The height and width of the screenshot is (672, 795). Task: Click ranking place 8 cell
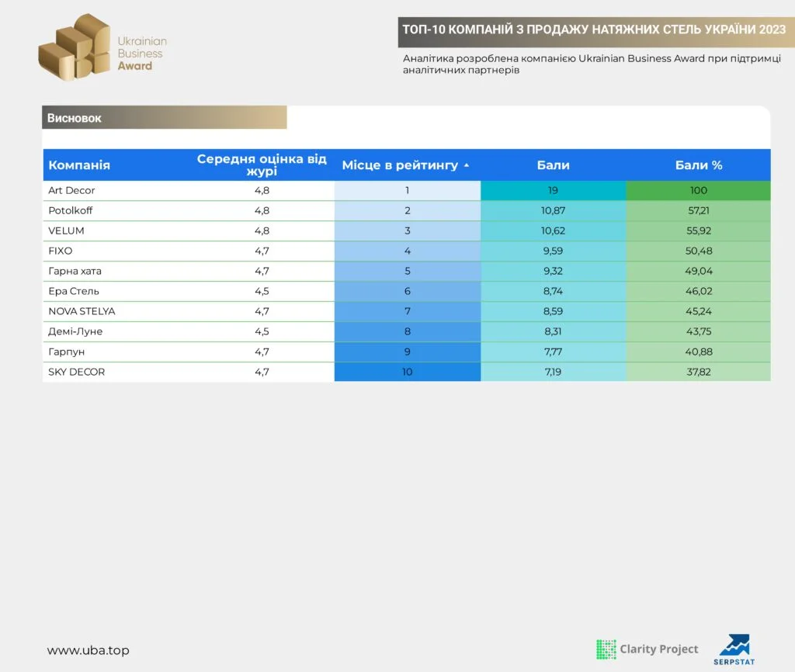408,331
